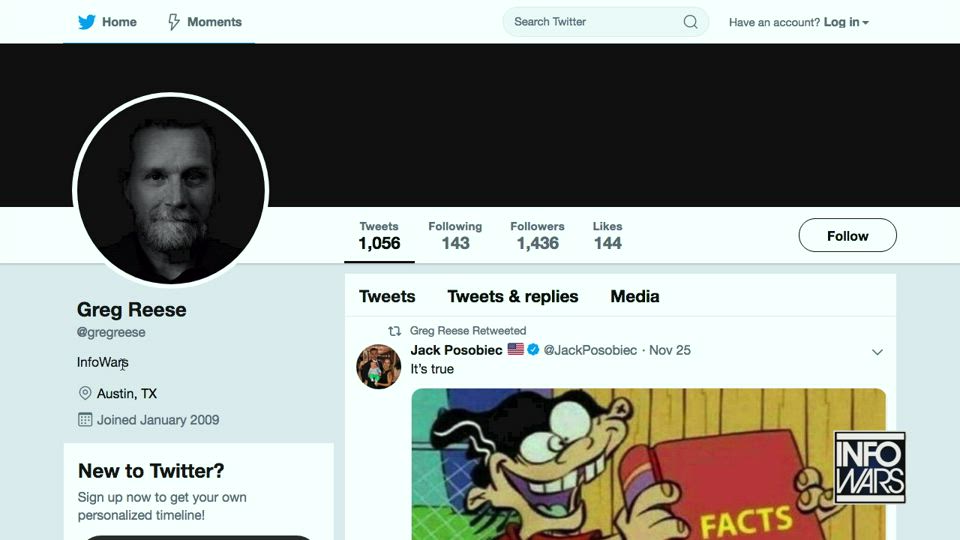Click the Twitter bird Home icon

click(x=87, y=22)
